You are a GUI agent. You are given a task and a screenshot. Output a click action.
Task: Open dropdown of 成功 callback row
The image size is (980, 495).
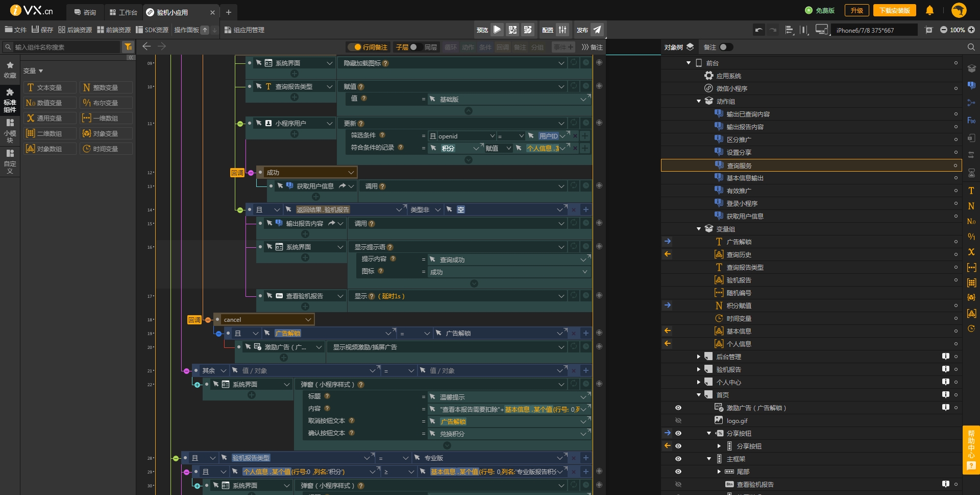(351, 173)
